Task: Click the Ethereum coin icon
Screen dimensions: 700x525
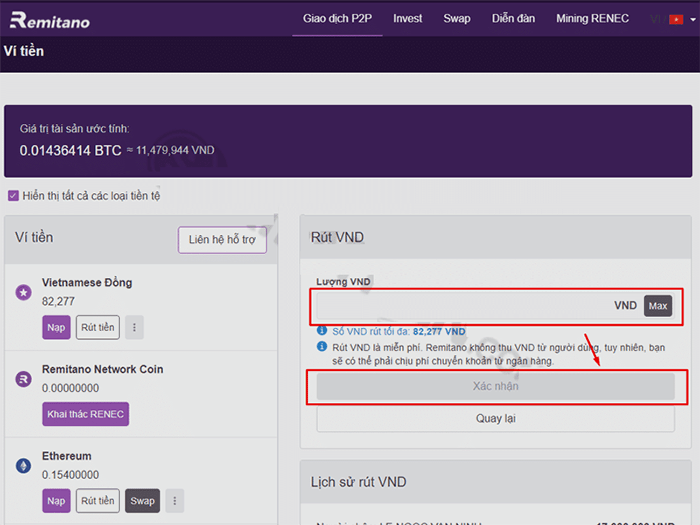Action: 24,466
